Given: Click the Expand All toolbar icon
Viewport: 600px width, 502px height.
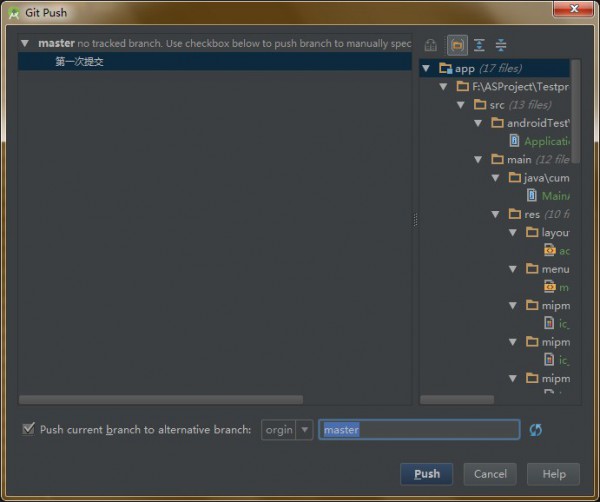Looking at the screenshot, I should (479, 45).
